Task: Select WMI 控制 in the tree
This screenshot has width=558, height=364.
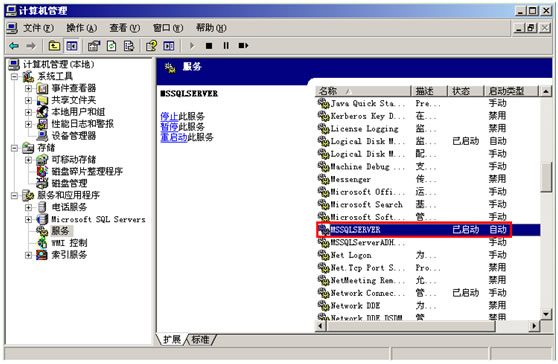Action: [x=69, y=243]
